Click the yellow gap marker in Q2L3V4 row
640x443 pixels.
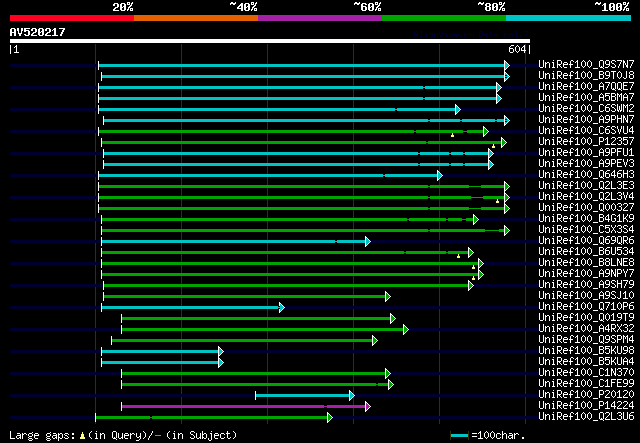pyautogui.click(x=497, y=201)
